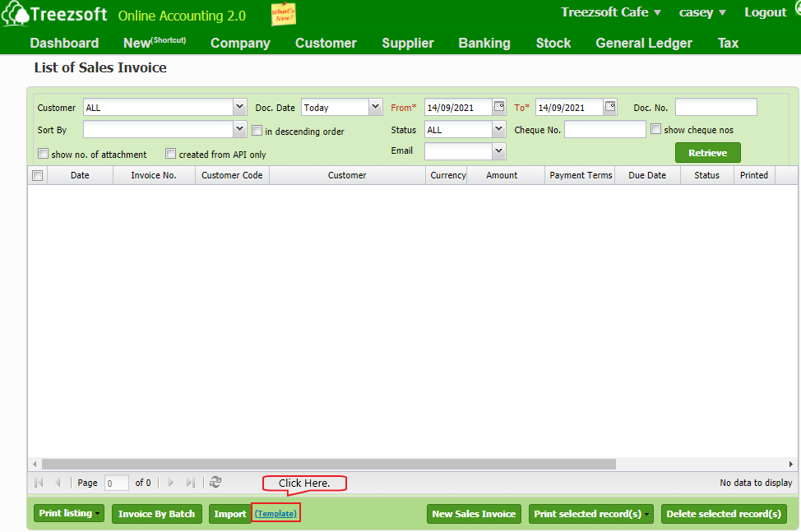Image resolution: width=801 pixels, height=532 pixels.
Task: Enable in descending order checkbox
Action: [257, 131]
